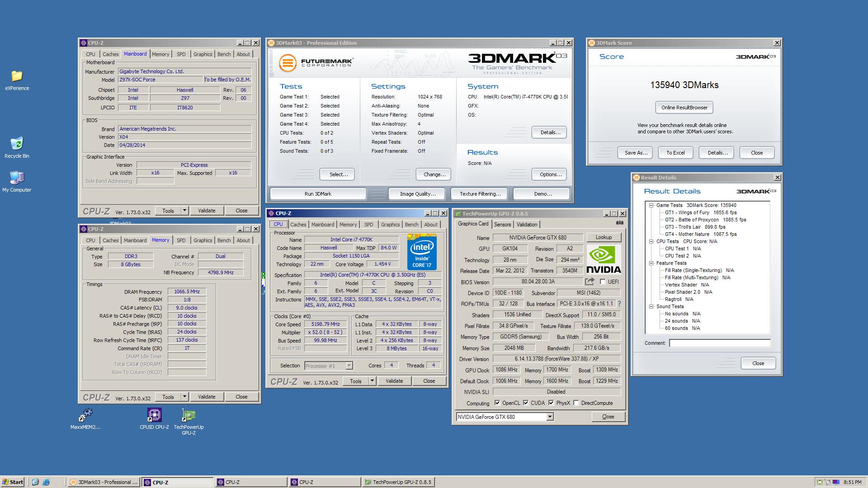Toggle the OpenCL checkbox
This screenshot has width=868, height=488.
497,403
